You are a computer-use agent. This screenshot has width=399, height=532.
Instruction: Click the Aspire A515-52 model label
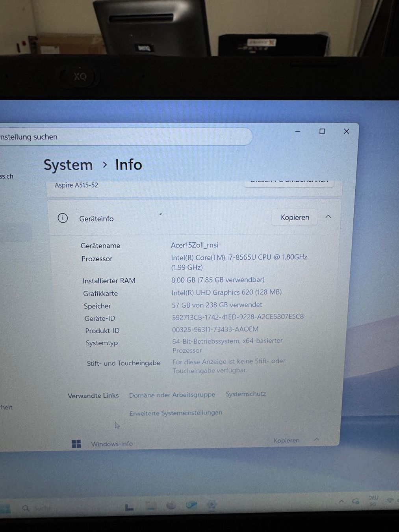[x=76, y=185]
